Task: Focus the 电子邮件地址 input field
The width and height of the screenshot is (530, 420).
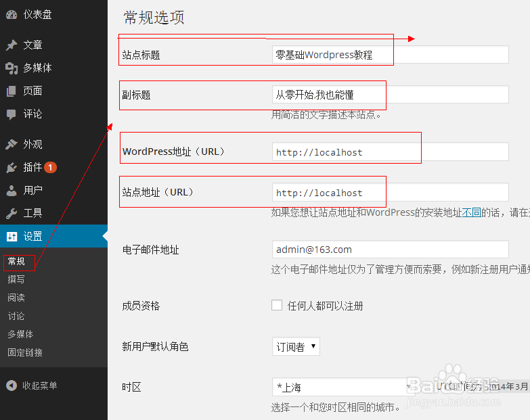Action: (391, 250)
